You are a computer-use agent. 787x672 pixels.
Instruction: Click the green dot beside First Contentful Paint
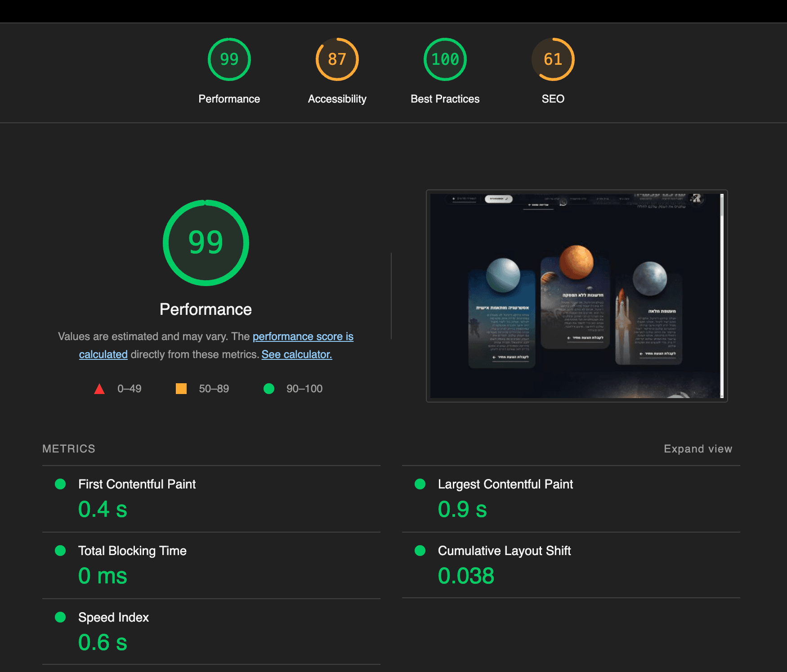(x=60, y=484)
